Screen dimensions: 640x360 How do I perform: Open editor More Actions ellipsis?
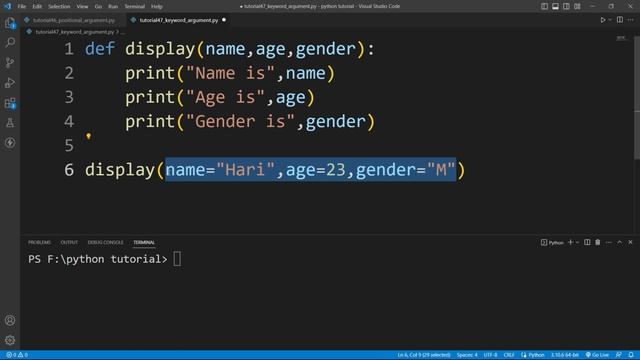tap(630, 20)
